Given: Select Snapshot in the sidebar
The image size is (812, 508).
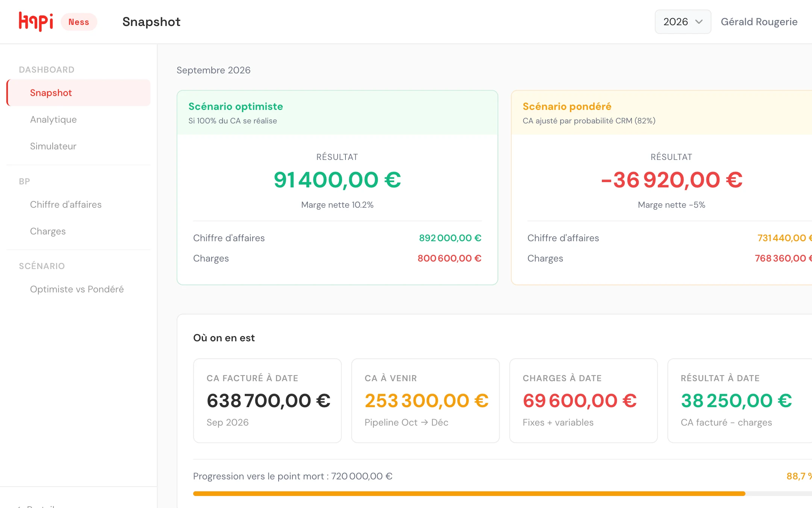Looking at the screenshot, I should (x=79, y=93).
